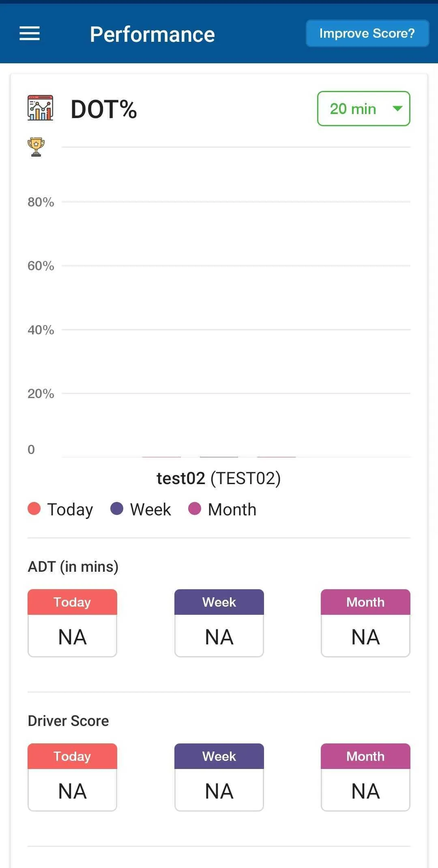Toggle the Week legend dot

pos(117,508)
